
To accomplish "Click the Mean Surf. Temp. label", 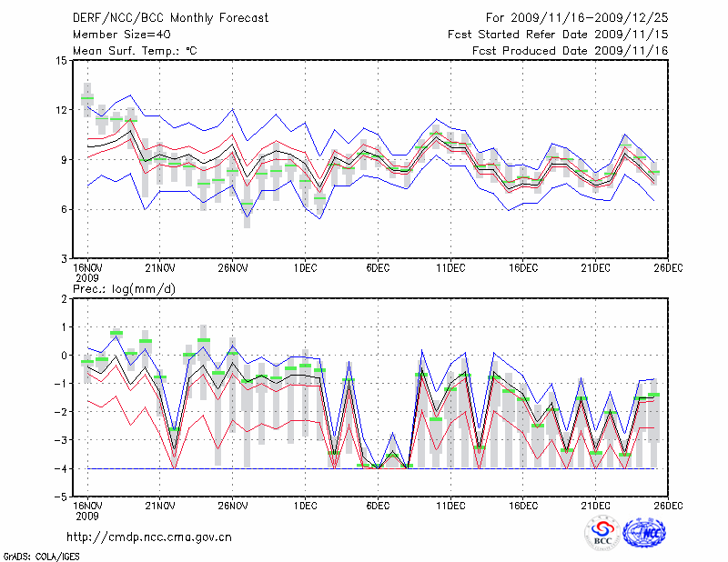I will pyautogui.click(x=136, y=51).
